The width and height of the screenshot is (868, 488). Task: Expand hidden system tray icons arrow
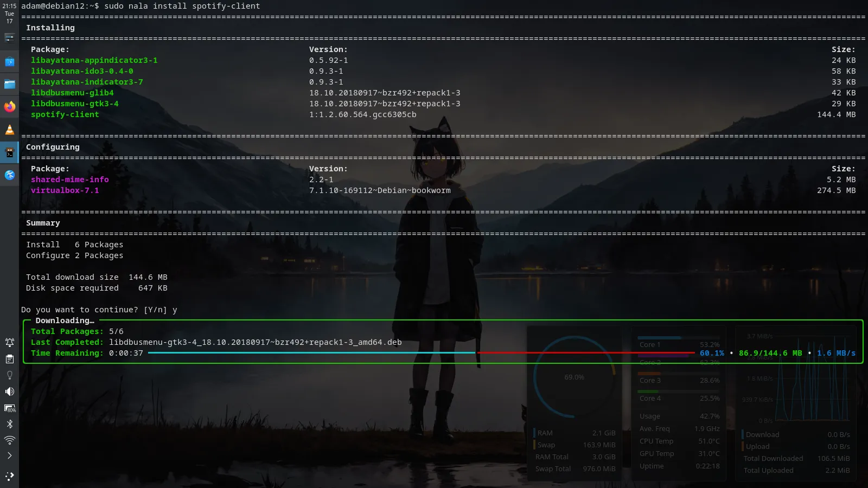[9, 455]
